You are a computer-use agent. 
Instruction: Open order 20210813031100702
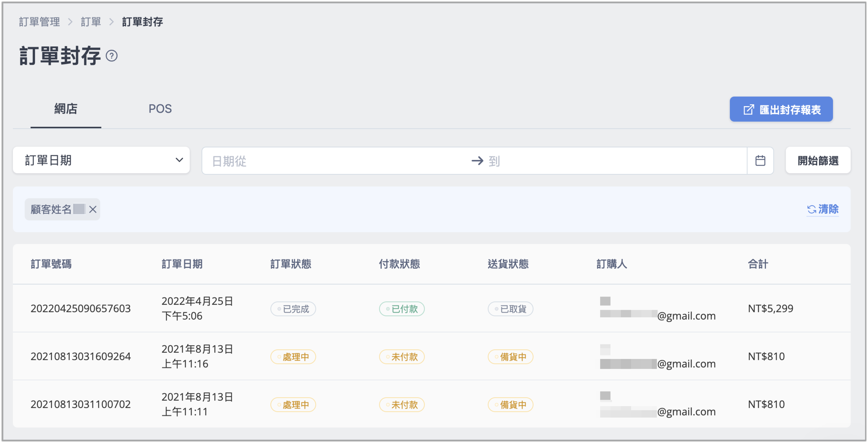pos(80,404)
